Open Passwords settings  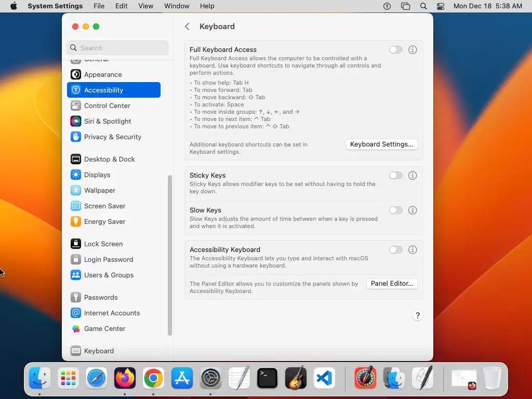click(114, 298)
